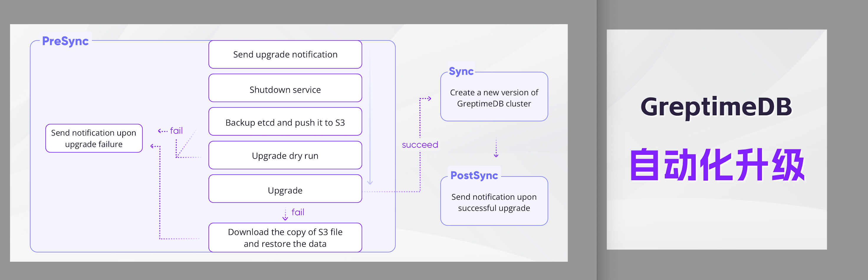Click the "succeed" arrow label
This screenshot has height=280, width=868.
pyautogui.click(x=420, y=145)
